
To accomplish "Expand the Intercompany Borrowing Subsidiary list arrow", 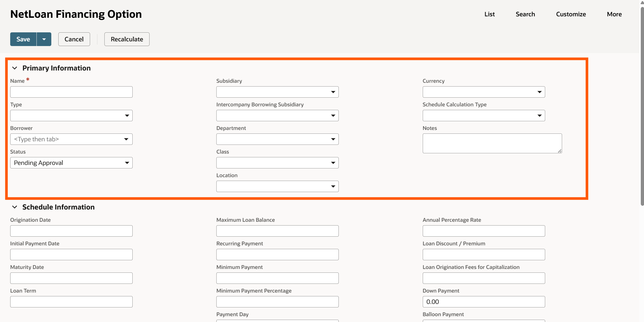I will coord(333,116).
